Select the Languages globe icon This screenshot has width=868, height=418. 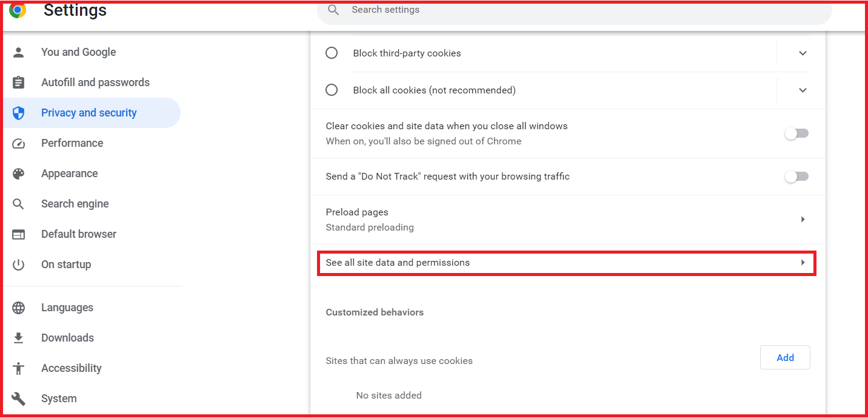point(19,308)
